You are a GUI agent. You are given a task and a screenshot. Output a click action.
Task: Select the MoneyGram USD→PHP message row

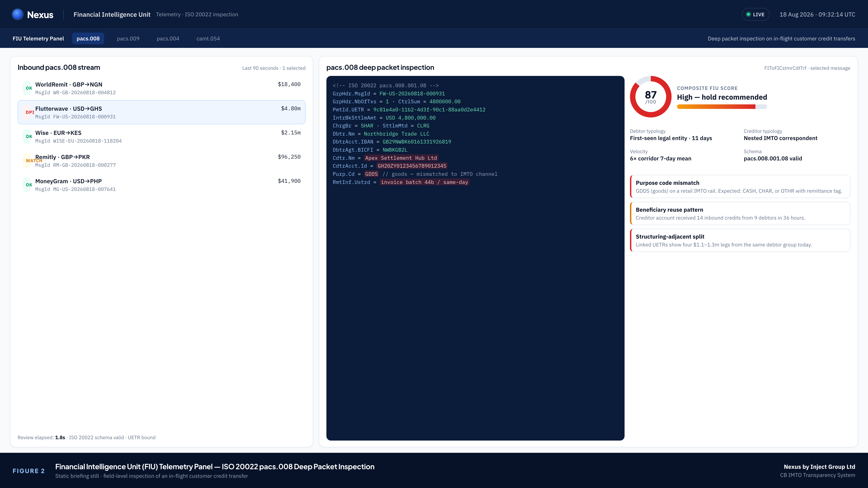tap(161, 185)
